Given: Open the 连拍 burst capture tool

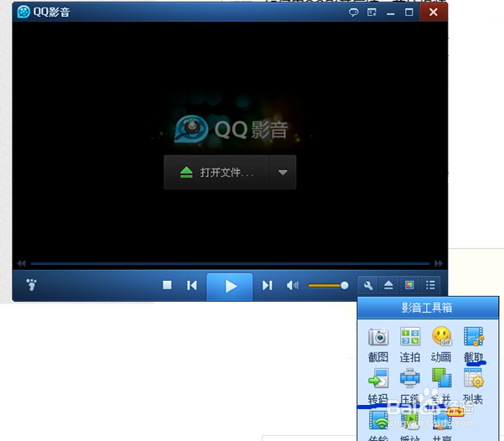Looking at the screenshot, I should (410, 345).
